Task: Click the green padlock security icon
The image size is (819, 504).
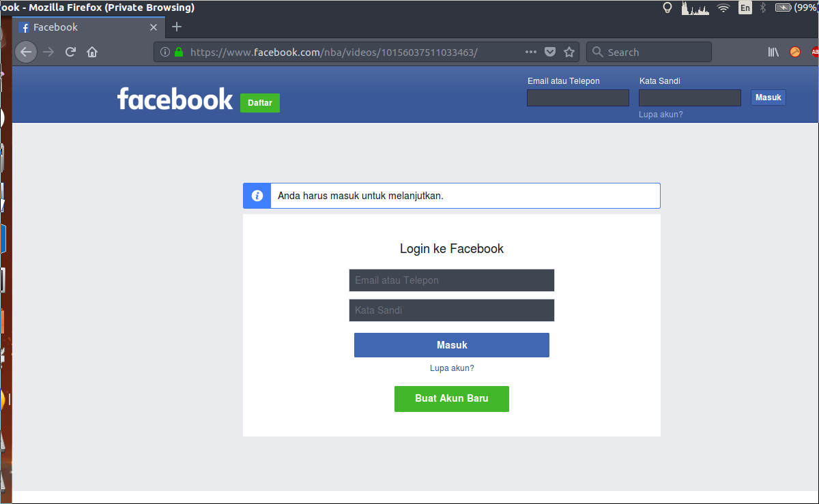Action: pyautogui.click(x=179, y=52)
